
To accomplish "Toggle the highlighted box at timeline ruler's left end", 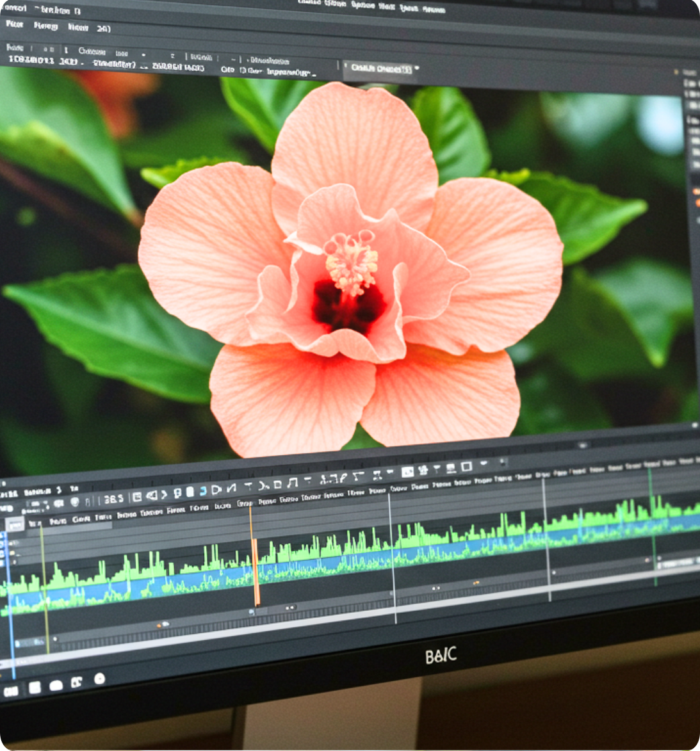I will click(14, 524).
